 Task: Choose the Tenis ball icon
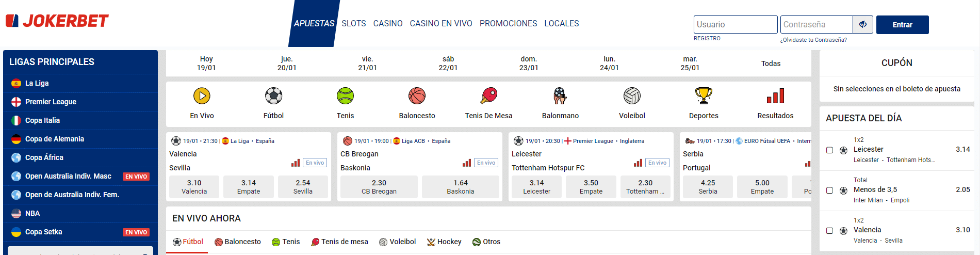(x=345, y=96)
